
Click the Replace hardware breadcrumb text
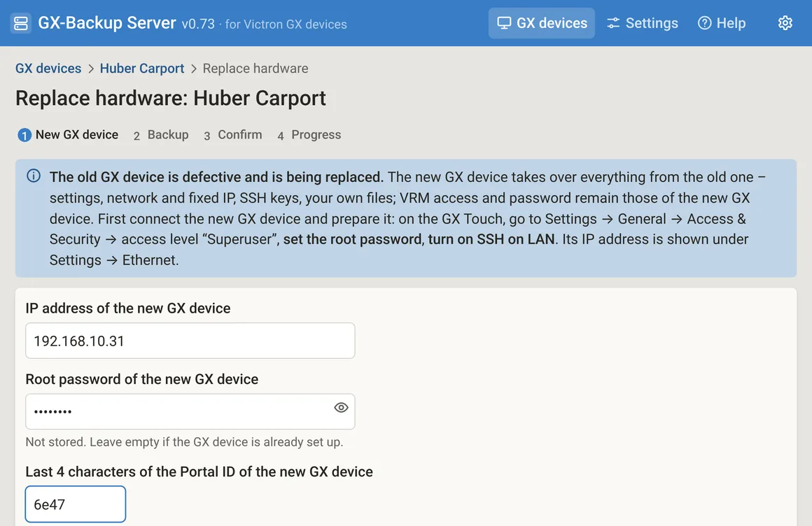click(255, 69)
